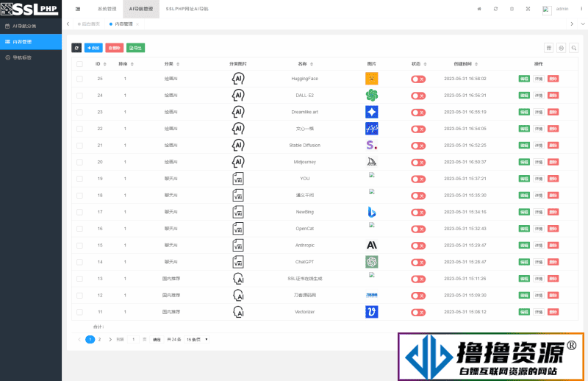Open the home icon in header

479,9
